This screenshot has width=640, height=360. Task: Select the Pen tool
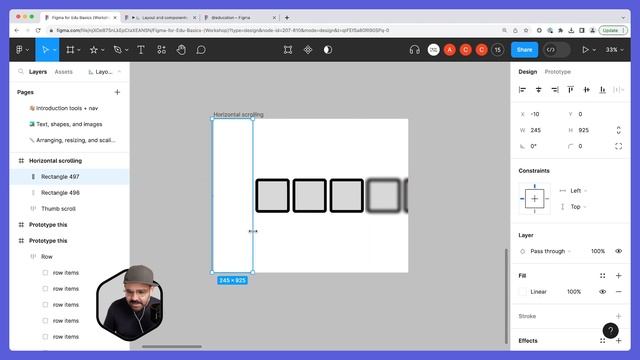click(x=118, y=50)
